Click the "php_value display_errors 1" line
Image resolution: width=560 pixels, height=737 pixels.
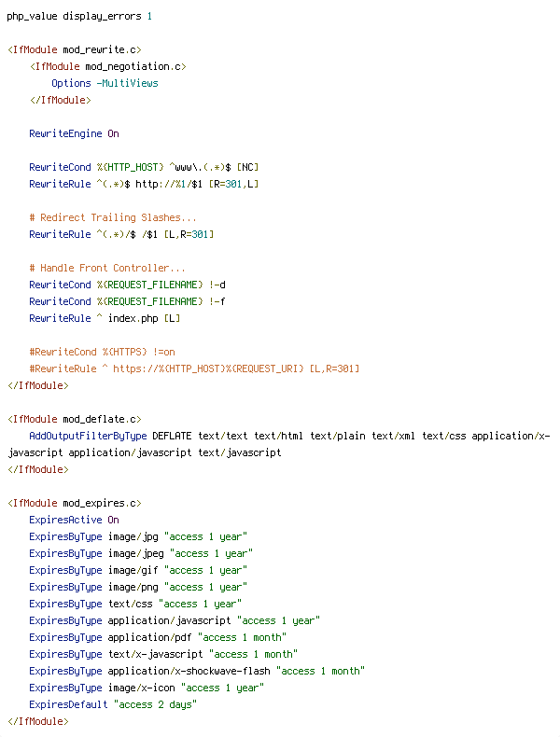(79, 16)
